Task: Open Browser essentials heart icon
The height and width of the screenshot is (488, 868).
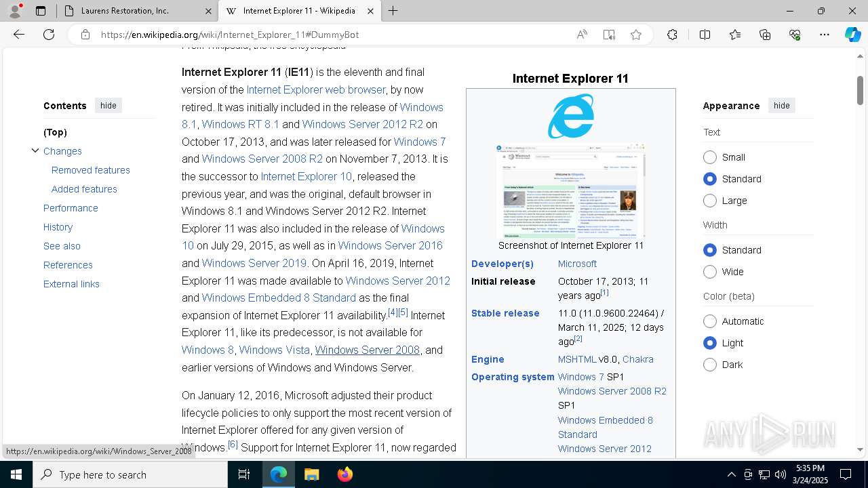Action: click(x=795, y=35)
